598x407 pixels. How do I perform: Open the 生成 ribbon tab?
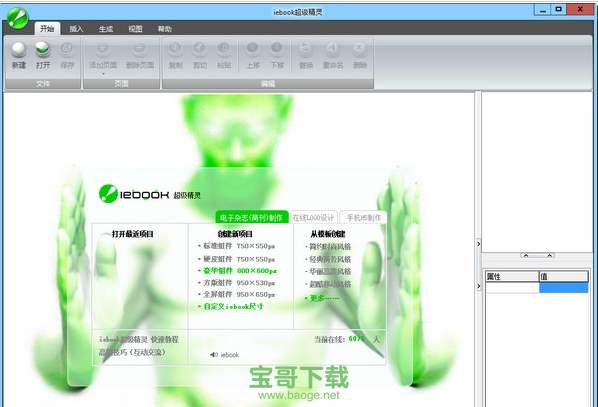pos(106,29)
